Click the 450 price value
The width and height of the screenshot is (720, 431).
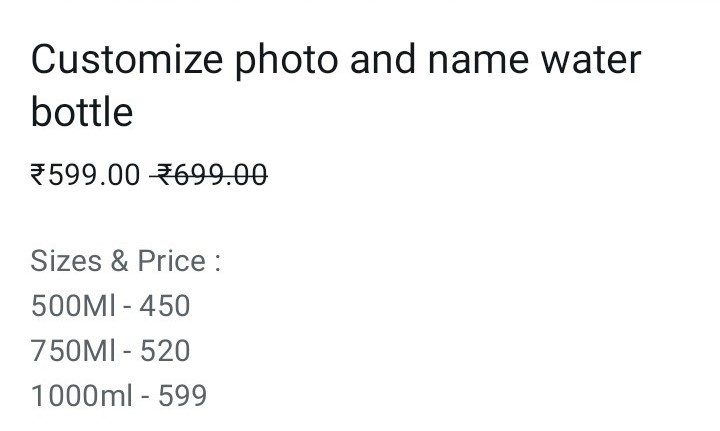165,306
